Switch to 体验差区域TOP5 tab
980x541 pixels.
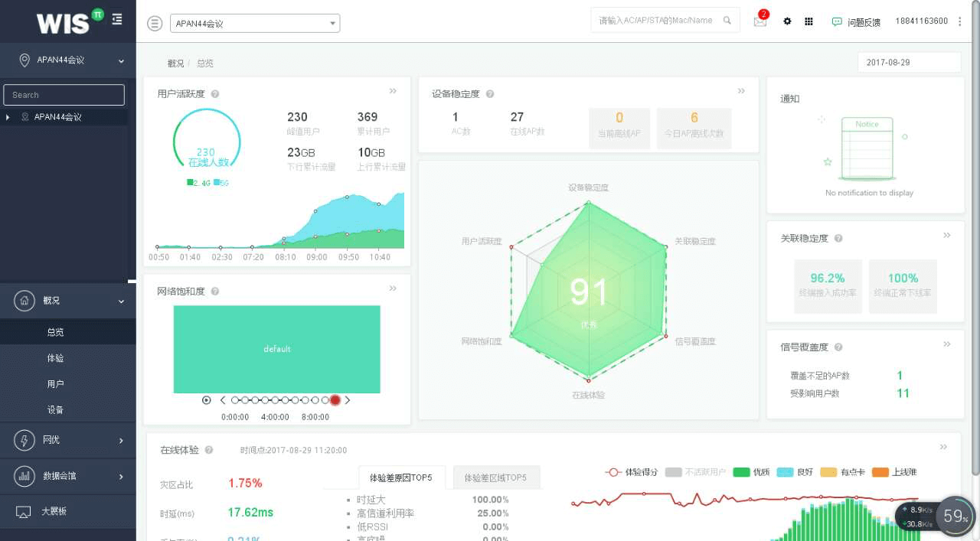(x=495, y=477)
